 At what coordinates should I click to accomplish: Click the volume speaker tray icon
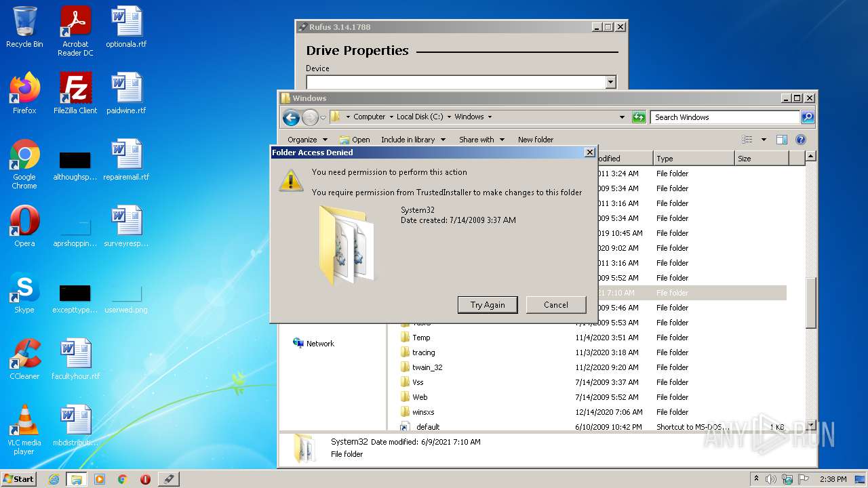(x=771, y=479)
